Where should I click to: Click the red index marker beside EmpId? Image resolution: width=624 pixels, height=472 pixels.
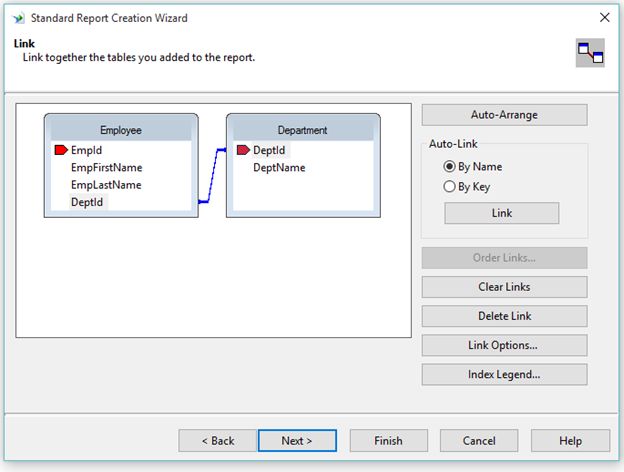pos(61,150)
